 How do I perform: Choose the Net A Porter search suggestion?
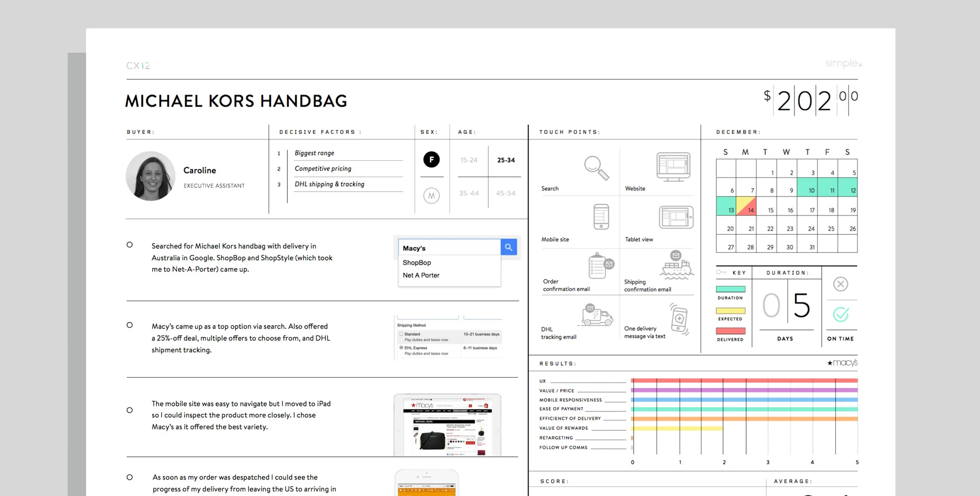pos(421,275)
